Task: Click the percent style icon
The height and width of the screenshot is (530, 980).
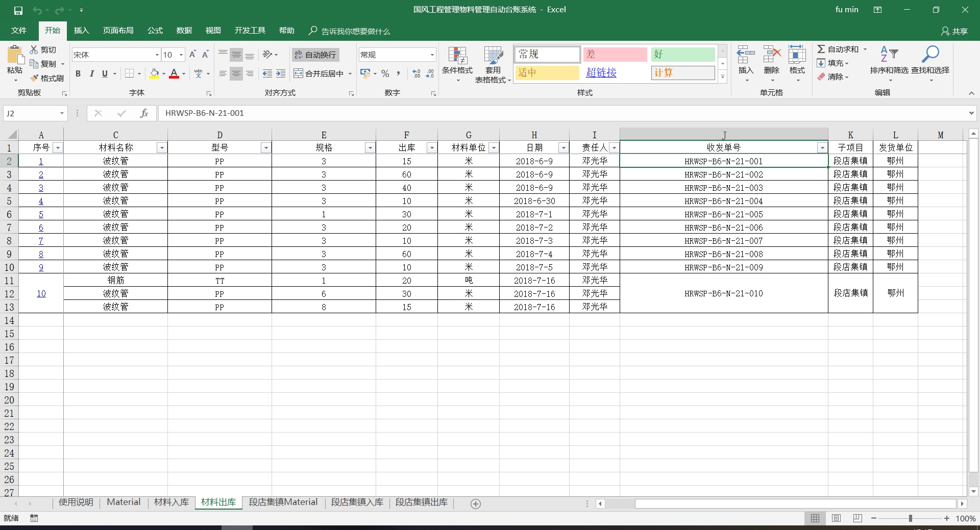Action: tap(385, 73)
